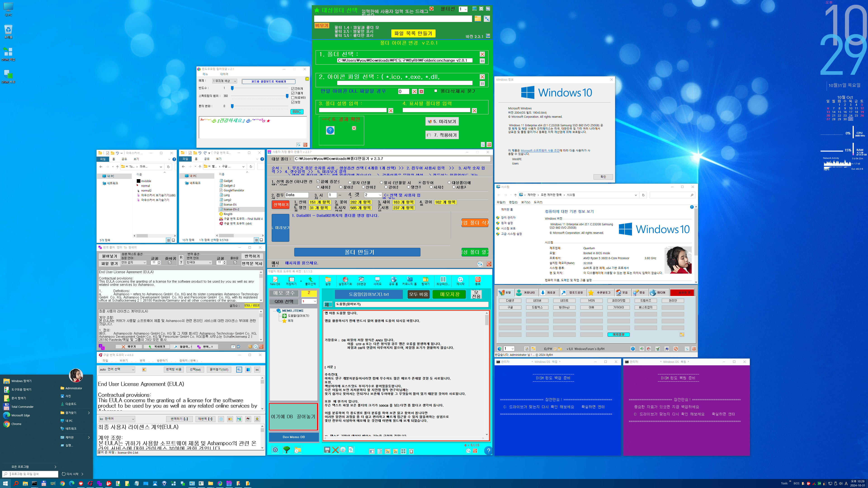The width and height of the screenshot is (868, 488).
Task: Click folder browse icon in target folder window
Action: [477, 19]
